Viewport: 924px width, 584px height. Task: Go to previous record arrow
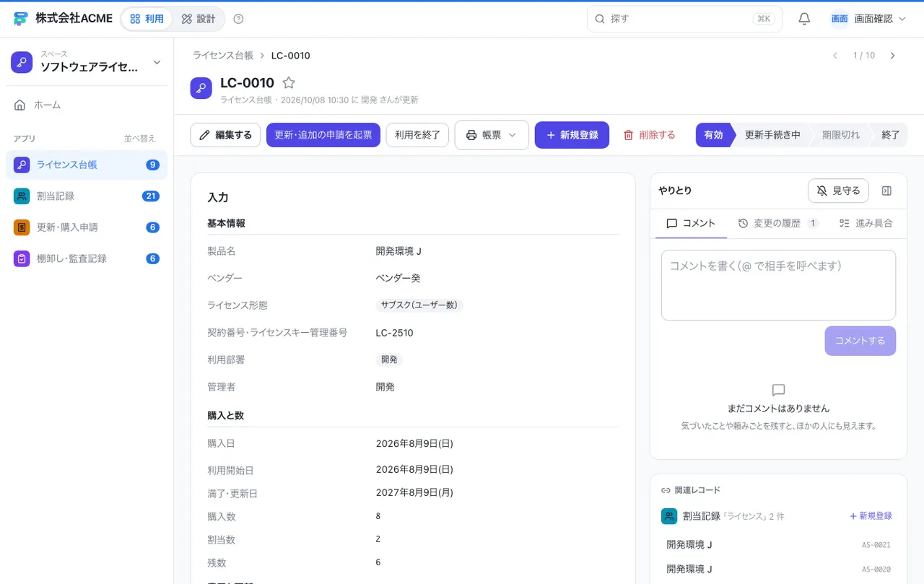point(835,56)
